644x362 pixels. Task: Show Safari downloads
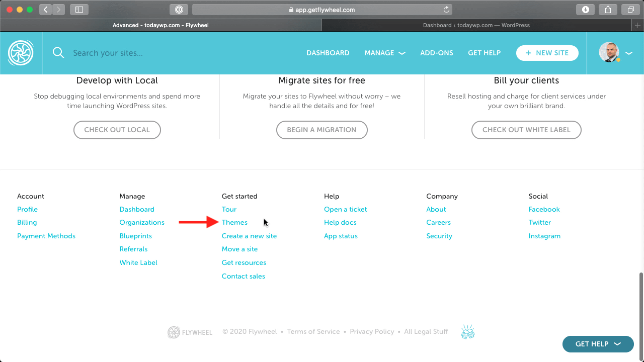pyautogui.click(x=586, y=9)
